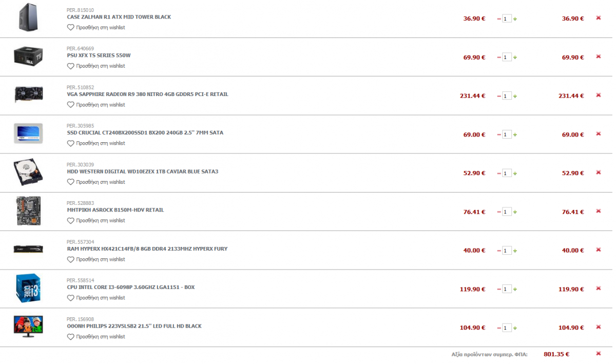The width and height of the screenshot is (616, 364).
Task: Click heart icon under ASRock B150M-HDV
Action: (x=71, y=220)
